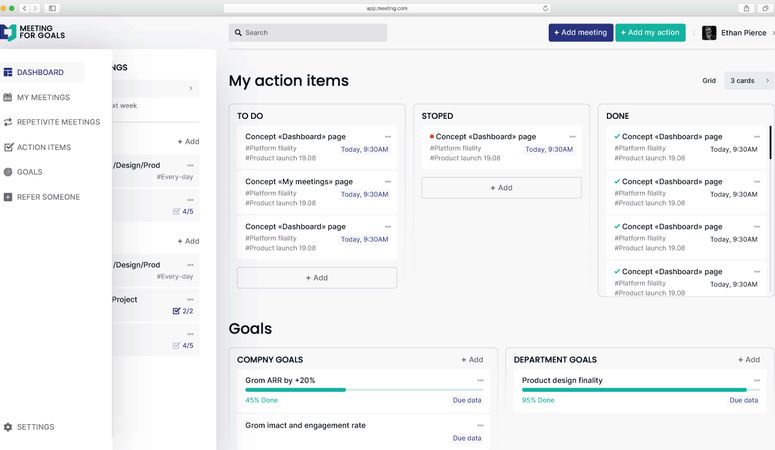Click the Settings gear icon
775x450 pixels.
pos(8,427)
